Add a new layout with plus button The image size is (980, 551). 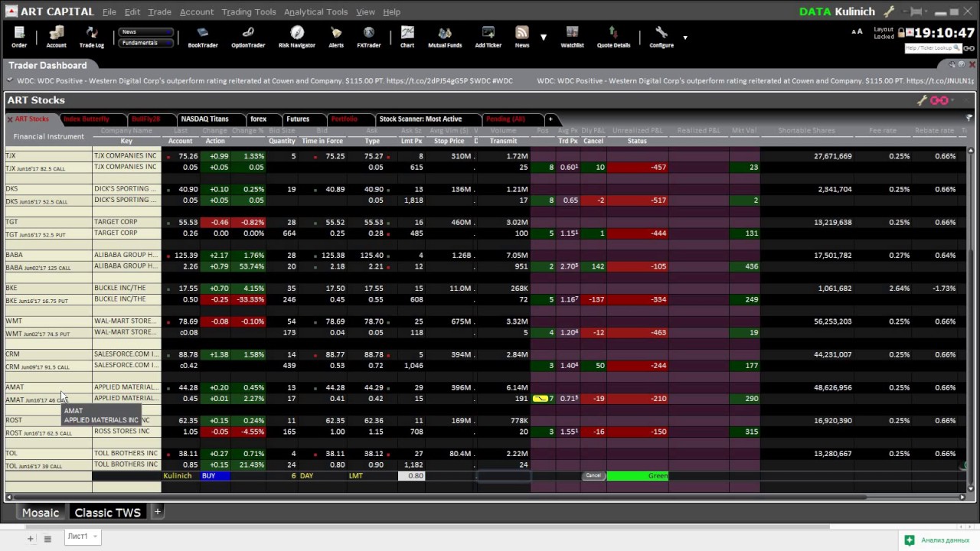[157, 511]
